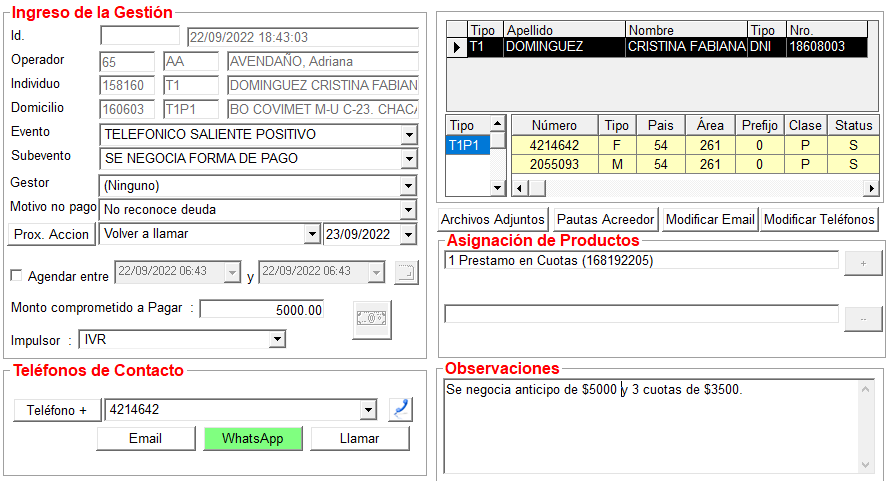Open the Impulsor IVR dropdown
Viewport: 892px width, 481px height.
(x=277, y=340)
